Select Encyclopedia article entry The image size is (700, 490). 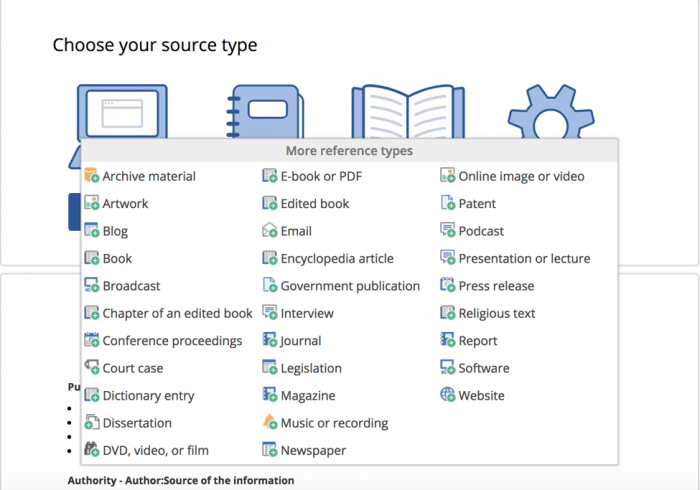point(337,258)
